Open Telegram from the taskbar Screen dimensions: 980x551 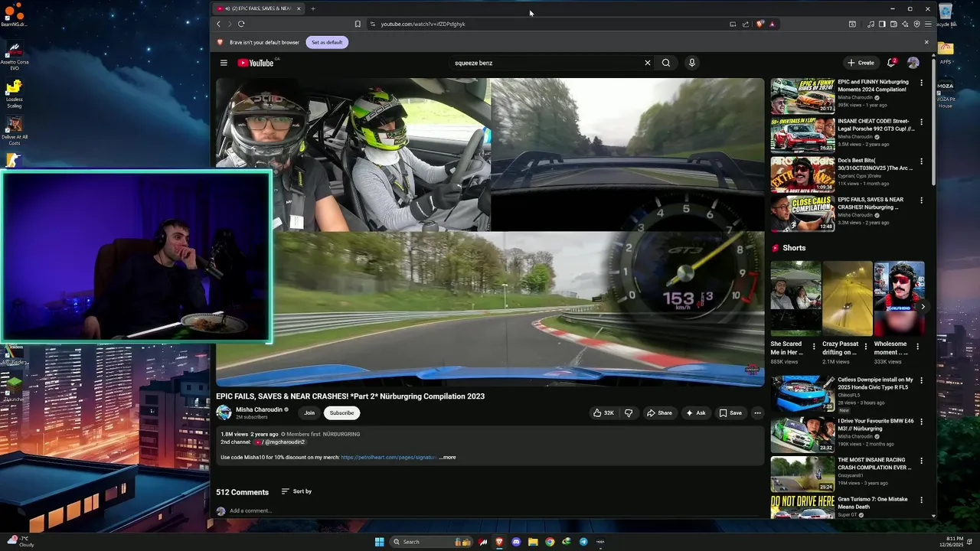coord(583,542)
